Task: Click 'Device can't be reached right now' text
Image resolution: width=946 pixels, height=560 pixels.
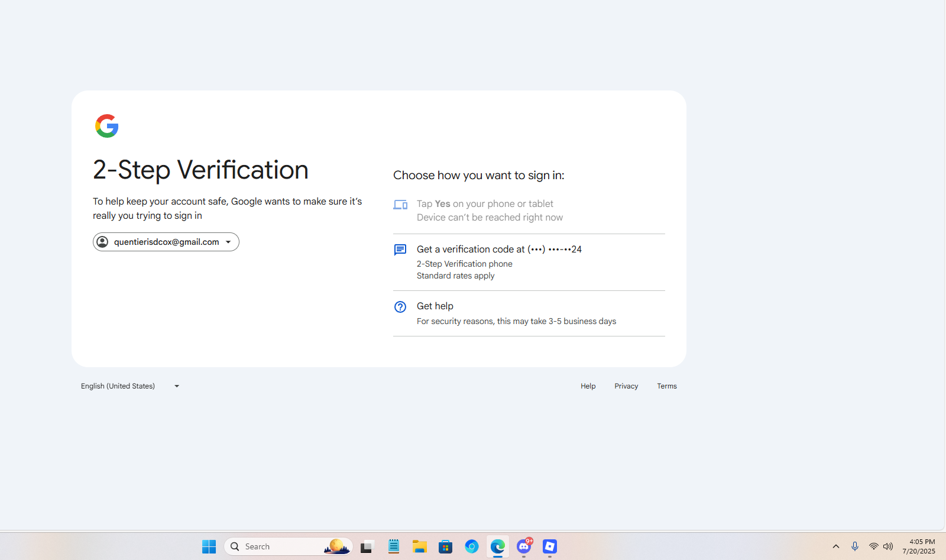Action: [490, 218]
